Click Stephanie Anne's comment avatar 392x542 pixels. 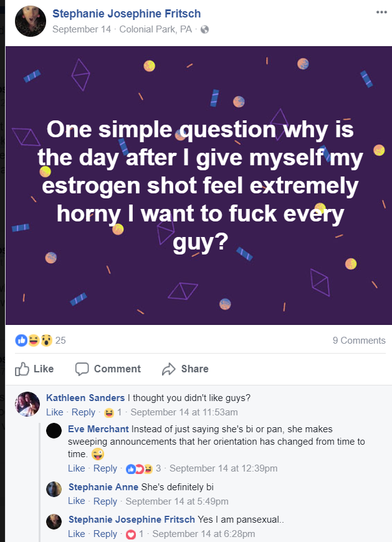tap(54, 489)
